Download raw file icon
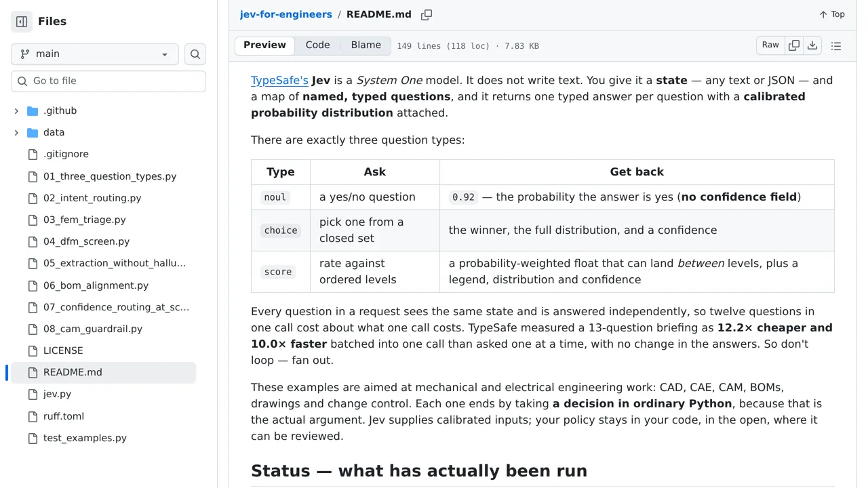Screen dimensions: 868x488 click(x=812, y=45)
